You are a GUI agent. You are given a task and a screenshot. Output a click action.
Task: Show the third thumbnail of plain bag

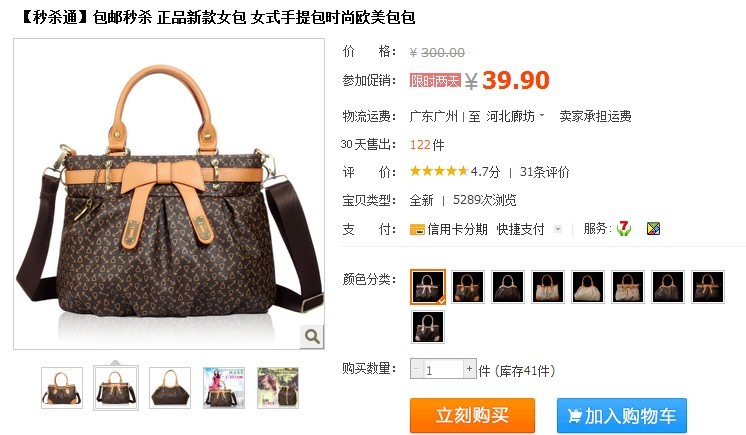click(x=170, y=387)
